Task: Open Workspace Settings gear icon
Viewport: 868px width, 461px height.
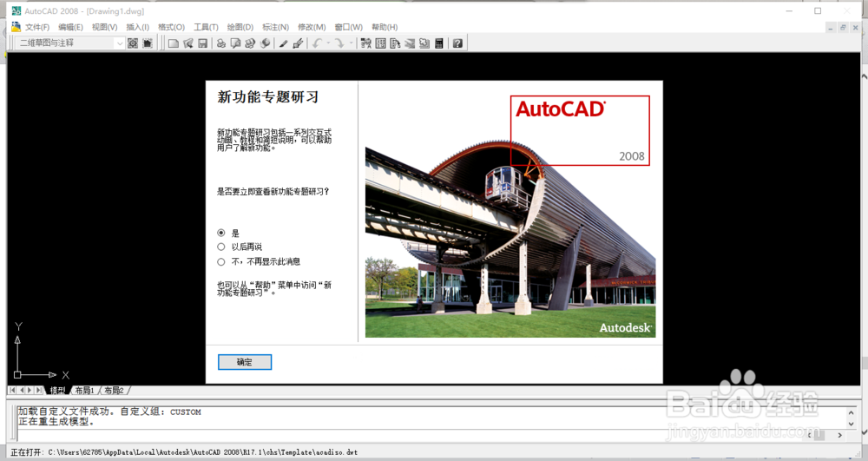Action: tap(133, 43)
